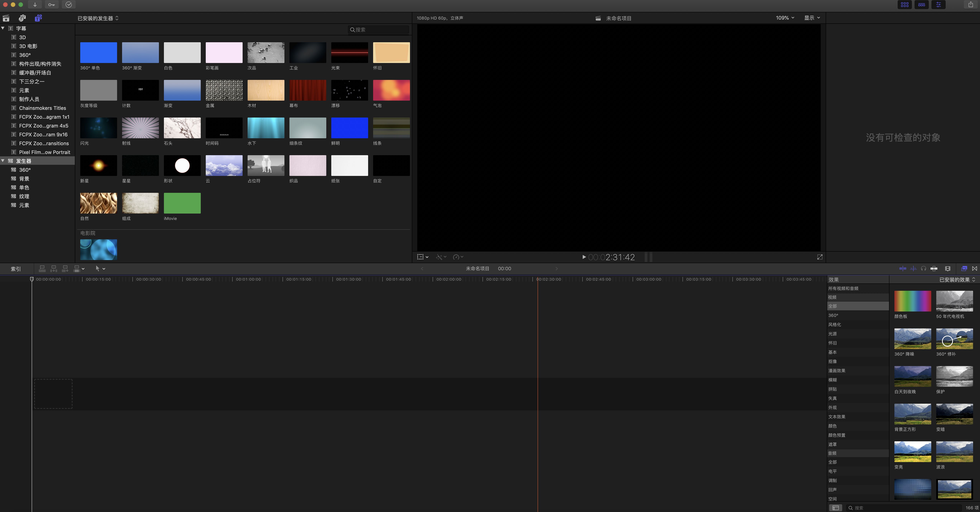
Task: Select the 360° 单色 blue generator
Action: click(x=98, y=53)
